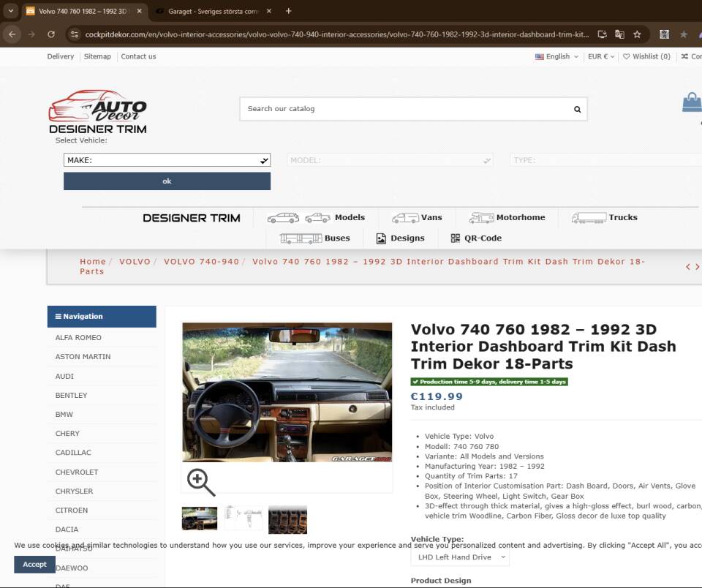Select BMW in navigation
Screen dimensions: 702x588
(64, 415)
